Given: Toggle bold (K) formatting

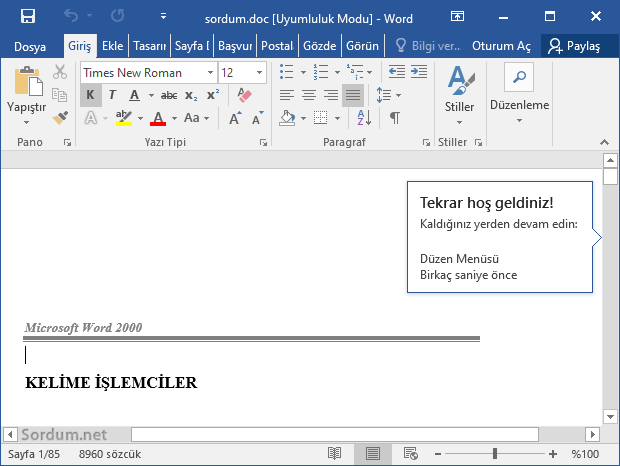Looking at the screenshot, I should 91,95.
